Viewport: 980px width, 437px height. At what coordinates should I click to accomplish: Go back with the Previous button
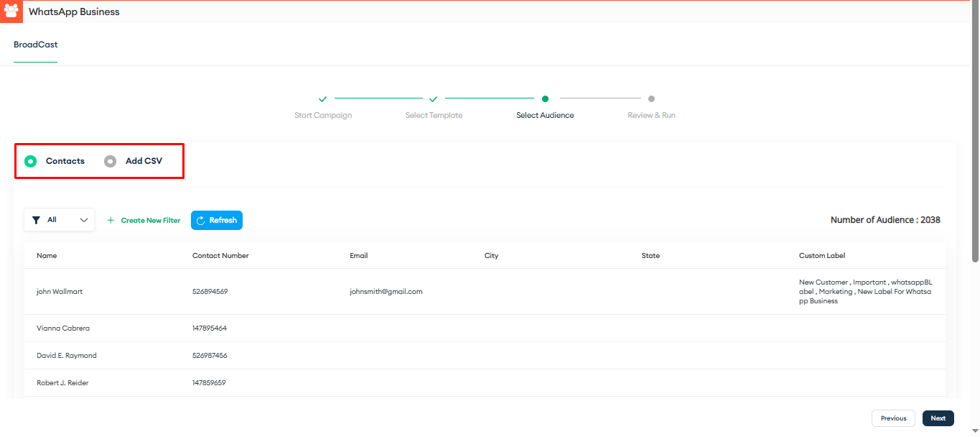[x=893, y=418]
